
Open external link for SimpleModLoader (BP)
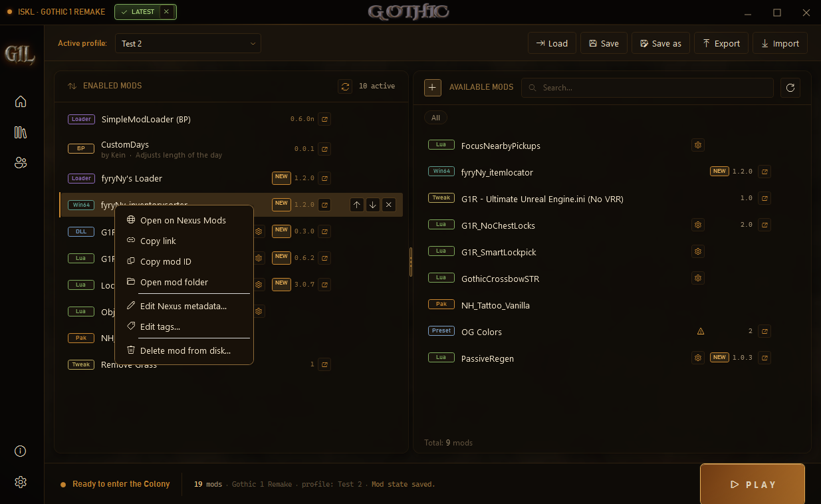(x=324, y=120)
